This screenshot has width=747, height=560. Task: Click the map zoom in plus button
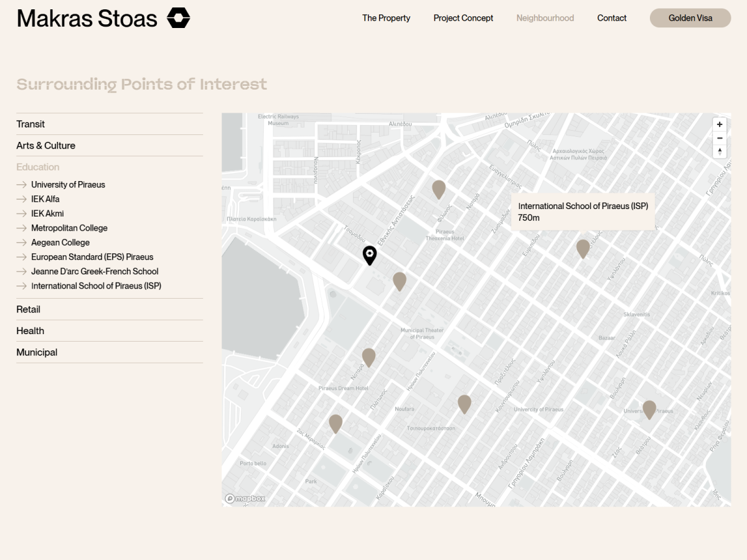[x=720, y=124]
